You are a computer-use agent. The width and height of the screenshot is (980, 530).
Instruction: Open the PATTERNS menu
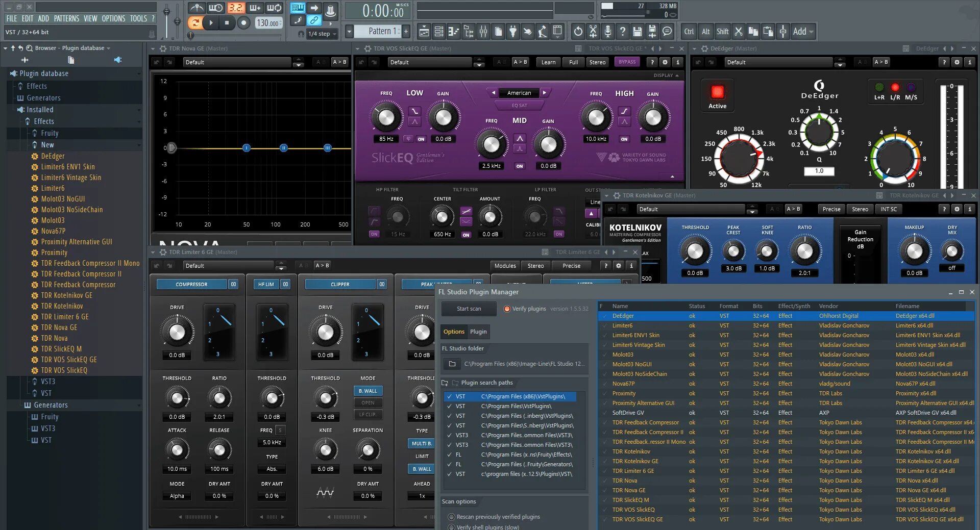(66, 18)
